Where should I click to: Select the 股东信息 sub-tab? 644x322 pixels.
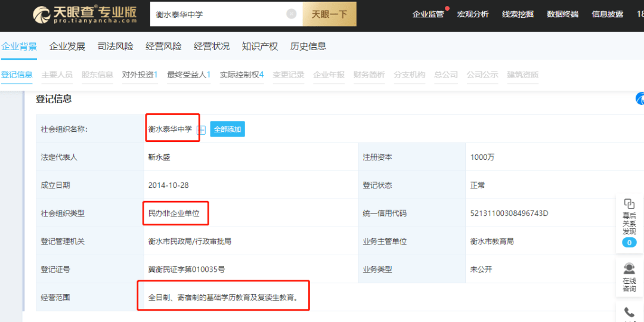tap(97, 75)
